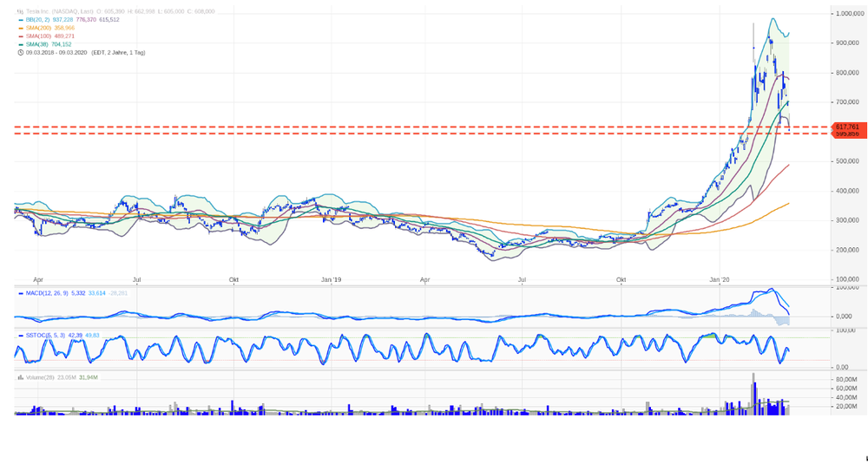Viewport: 868px width, 464px height.
Task: Select the red 617,761 price marker
Action: point(847,127)
